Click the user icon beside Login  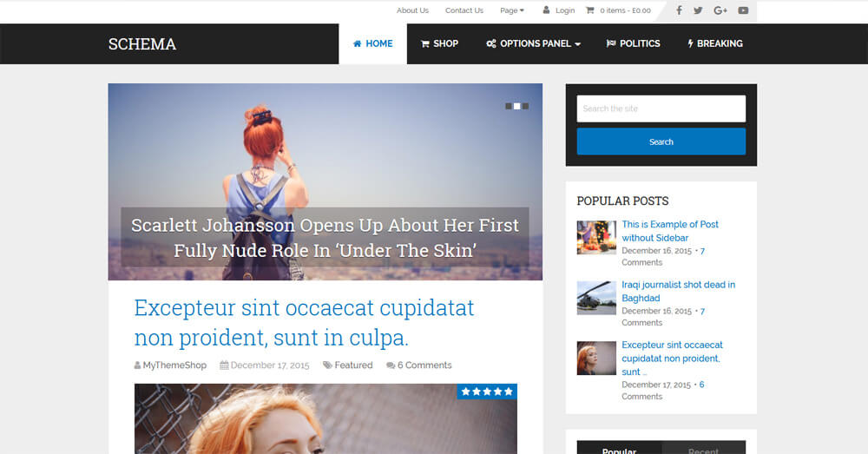tap(547, 10)
